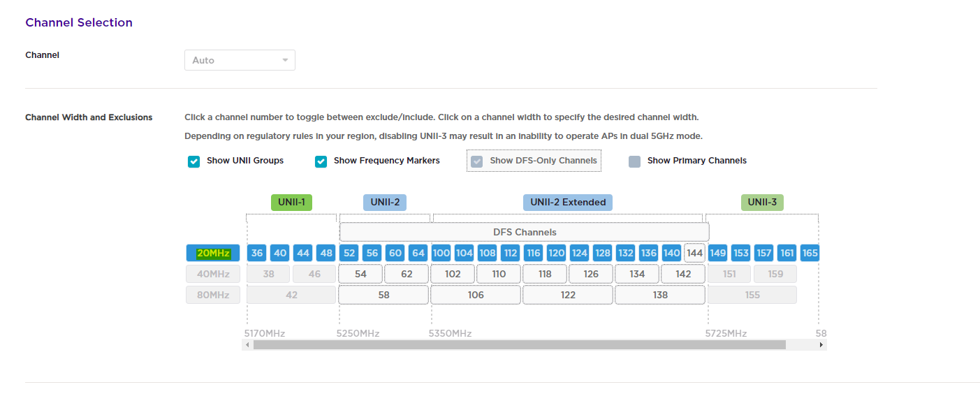Click 40MHz channel 62
The height and width of the screenshot is (394, 980).
(x=407, y=274)
